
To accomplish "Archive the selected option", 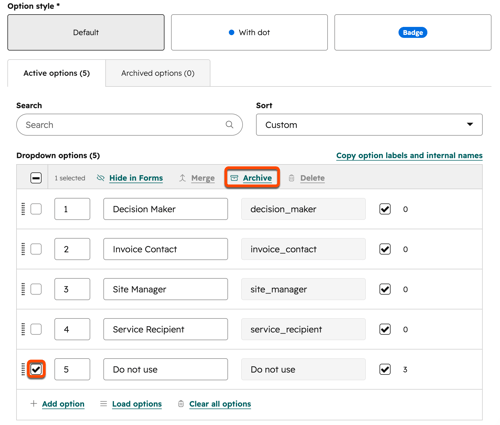I will [x=257, y=178].
